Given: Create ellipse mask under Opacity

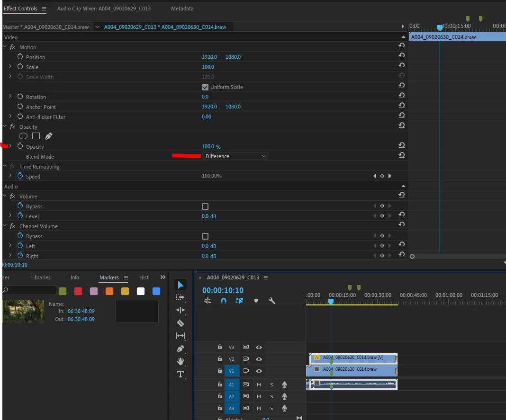Looking at the screenshot, I should pos(23,136).
